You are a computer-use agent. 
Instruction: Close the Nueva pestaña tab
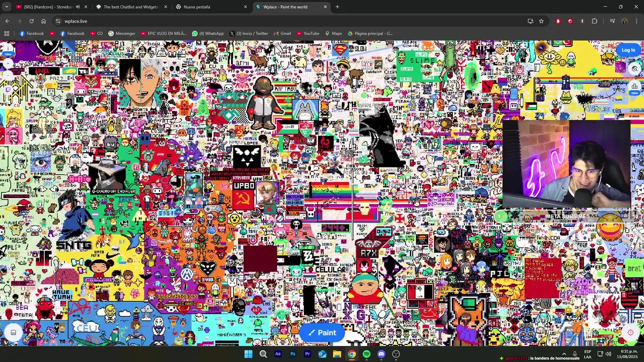pyautogui.click(x=246, y=7)
